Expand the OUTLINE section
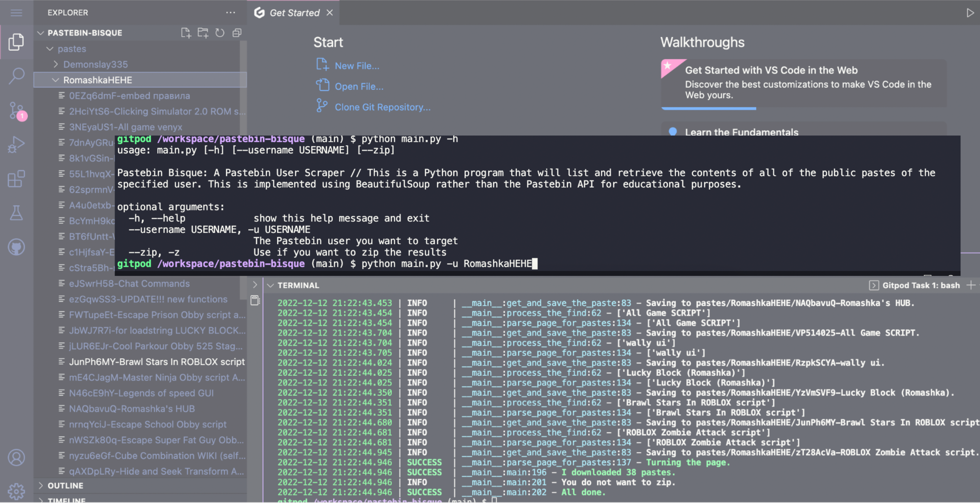 65,485
